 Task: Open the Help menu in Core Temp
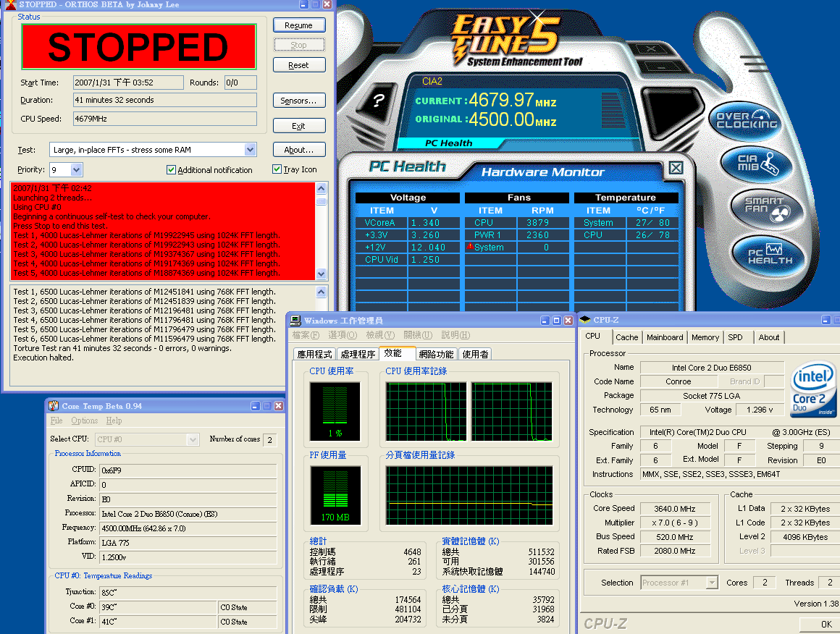(x=114, y=421)
